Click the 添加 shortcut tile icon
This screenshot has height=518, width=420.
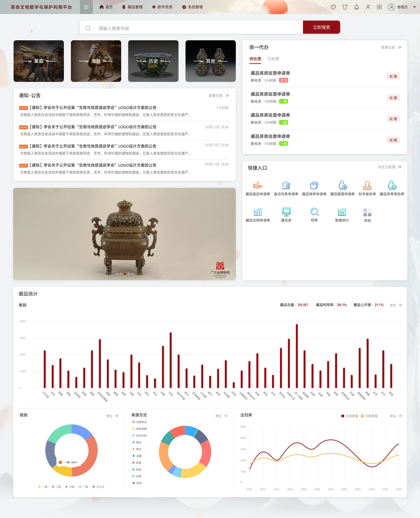coord(367,212)
